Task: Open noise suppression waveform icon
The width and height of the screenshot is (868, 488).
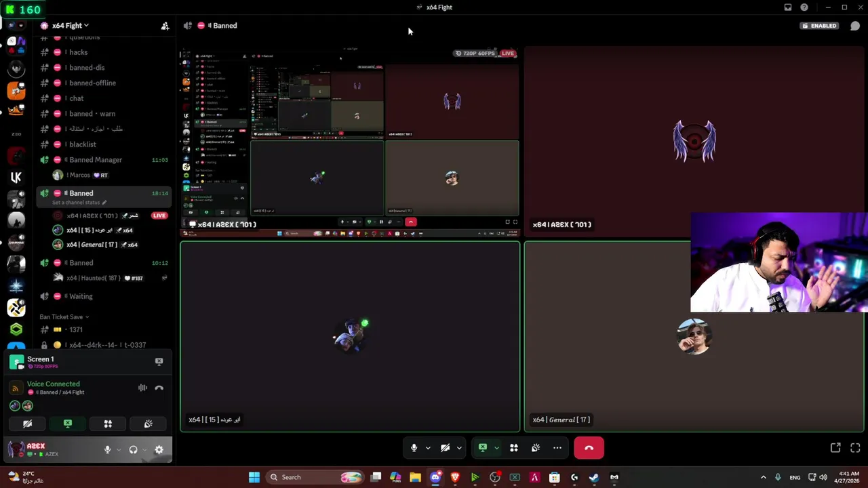Action: click(142, 388)
